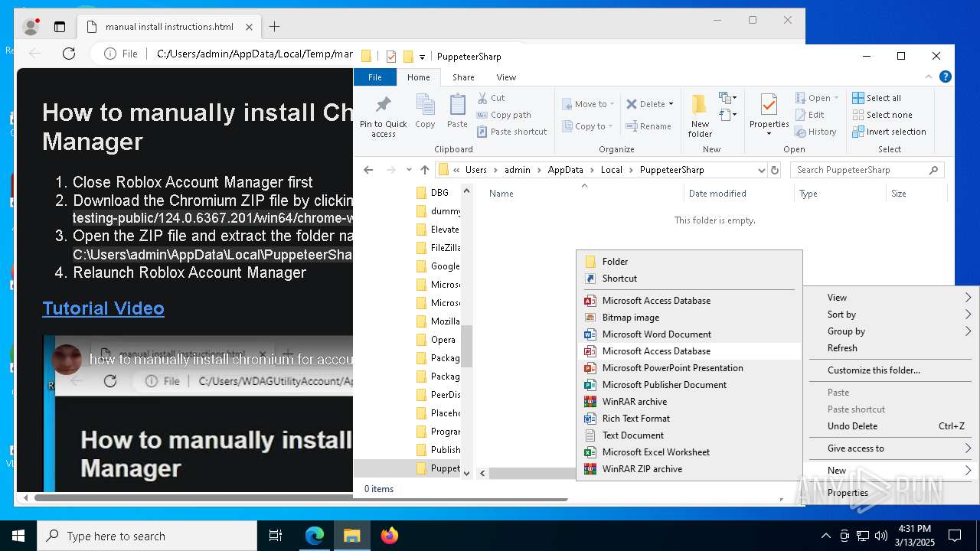This screenshot has height=551, width=980.
Task: Click Copy path in Clipboard group
Action: coord(504,115)
